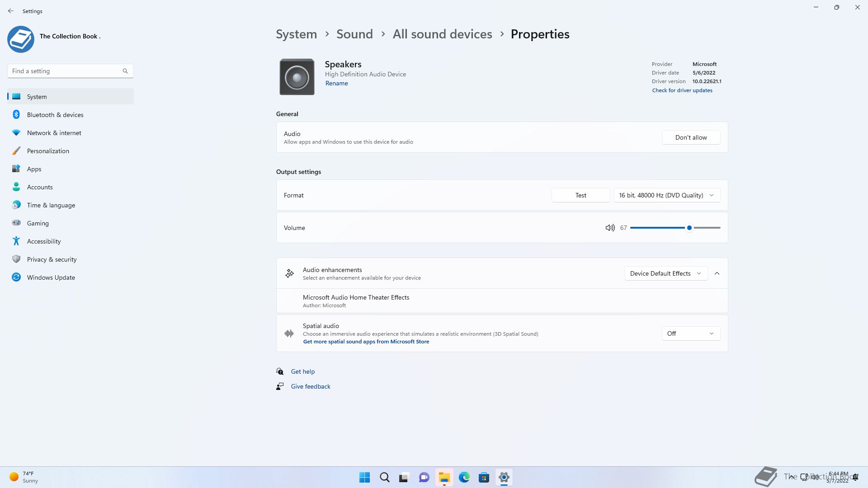Click the search magnifier in Find a setting
The width and height of the screenshot is (868, 488).
(125, 71)
